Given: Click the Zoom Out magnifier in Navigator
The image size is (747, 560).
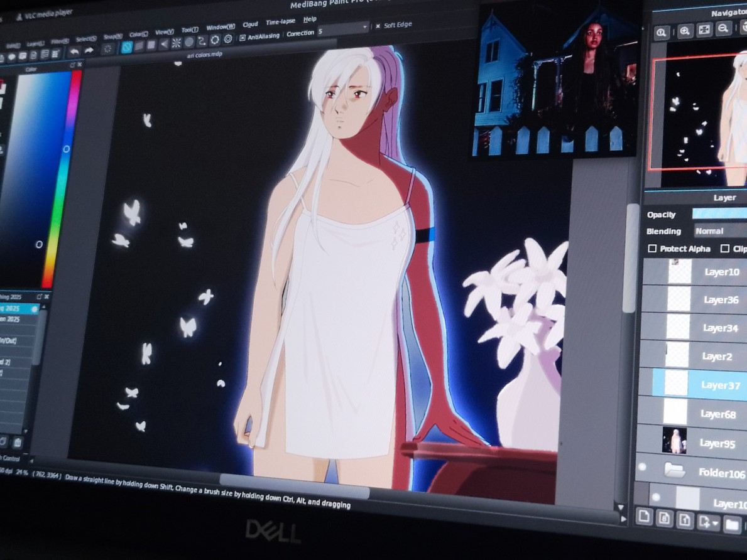Looking at the screenshot, I should pyautogui.click(x=723, y=29).
